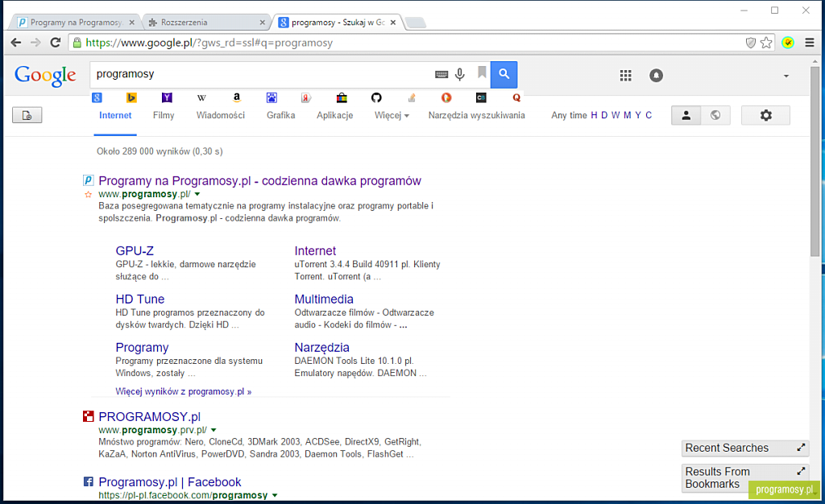Switch to the Filmy search tab
Viewport: 825px width, 504px height.
164,115
